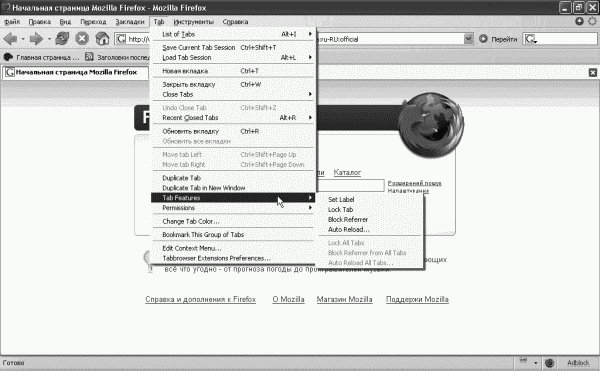This screenshot has height=371, width=600.
Task: Click the RSS feed bookmark icon
Action: tap(89, 57)
